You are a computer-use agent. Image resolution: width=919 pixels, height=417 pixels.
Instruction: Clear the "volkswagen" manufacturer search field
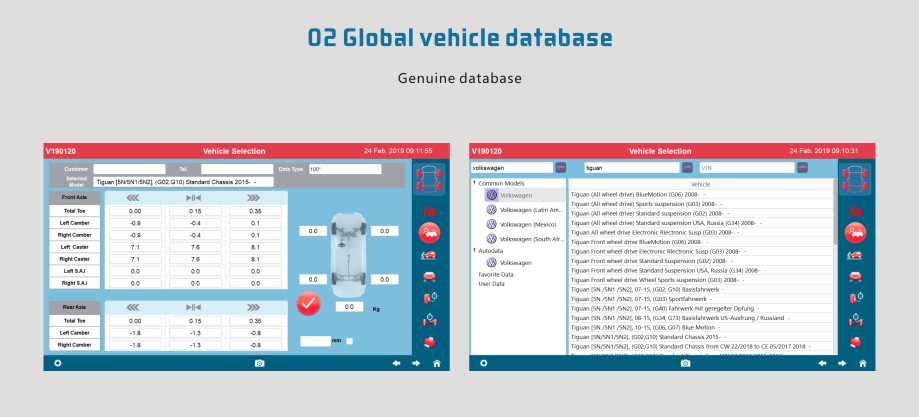coord(560,168)
